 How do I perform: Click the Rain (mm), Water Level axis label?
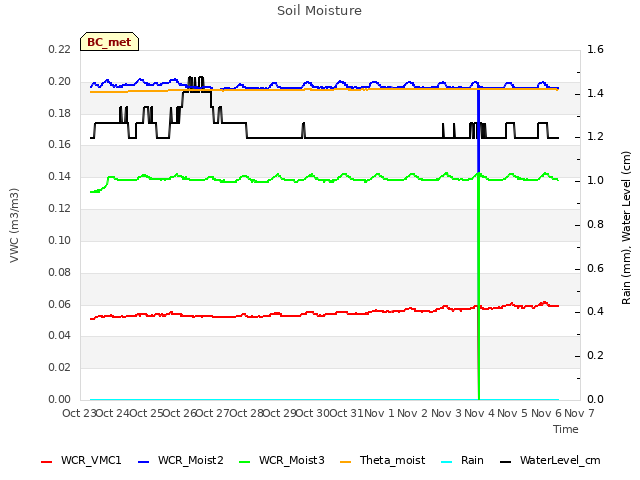[626, 228]
